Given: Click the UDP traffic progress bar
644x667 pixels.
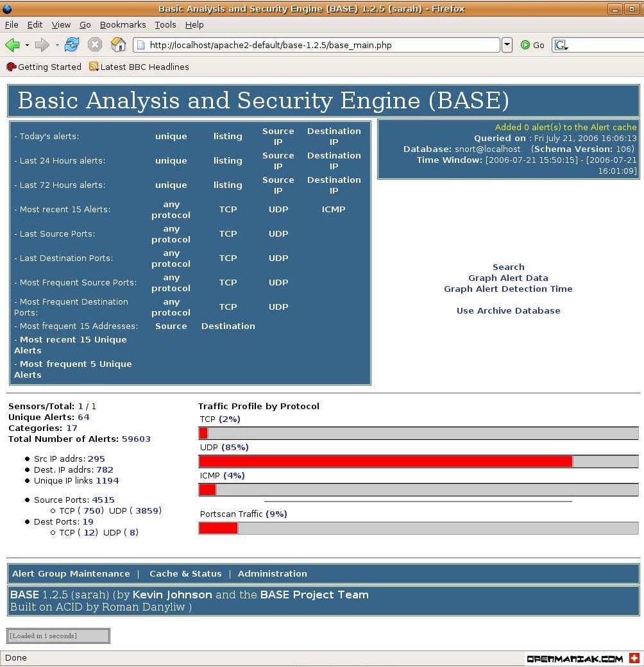Looking at the screenshot, I should coord(418,461).
